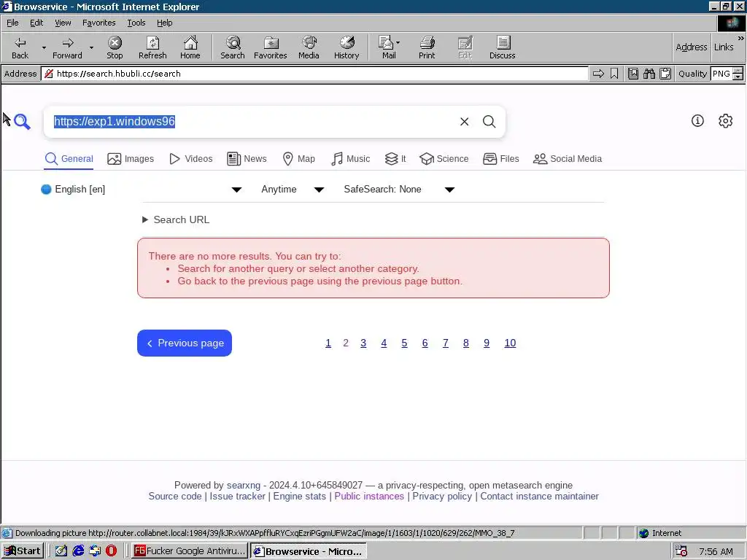
Task: Switch to the Social Media category
Action: pyautogui.click(x=568, y=159)
